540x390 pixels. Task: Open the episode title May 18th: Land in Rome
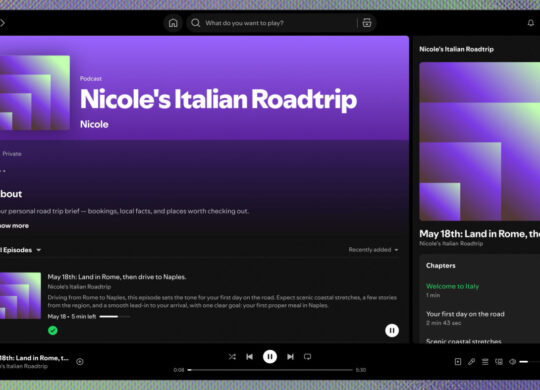point(117,277)
